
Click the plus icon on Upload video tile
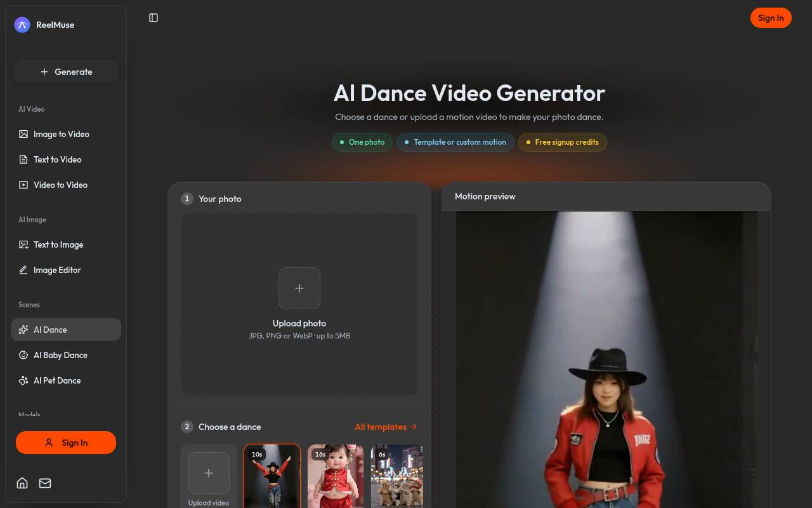209,473
